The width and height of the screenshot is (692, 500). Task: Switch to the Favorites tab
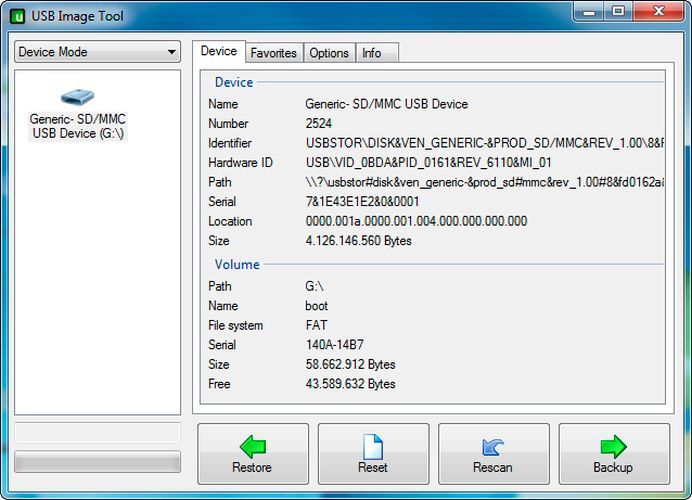coord(274,53)
